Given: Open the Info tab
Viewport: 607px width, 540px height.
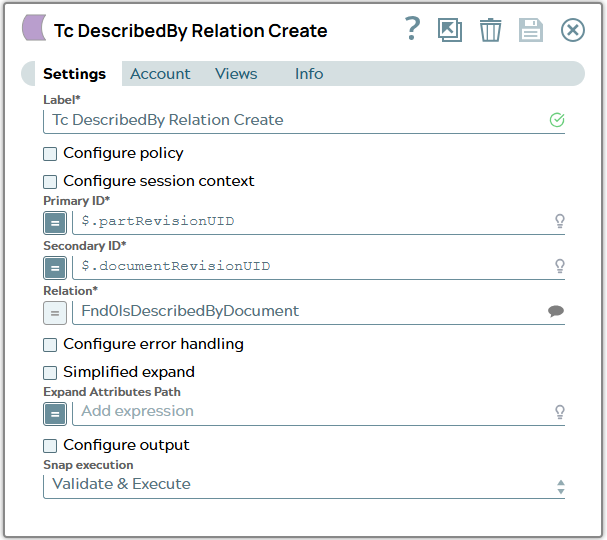Looking at the screenshot, I should pyautogui.click(x=309, y=74).
